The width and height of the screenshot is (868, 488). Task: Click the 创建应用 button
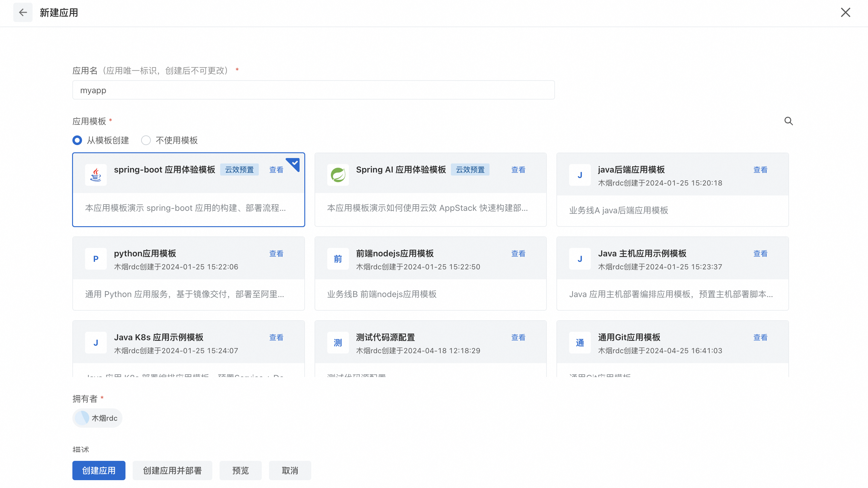[x=99, y=470]
